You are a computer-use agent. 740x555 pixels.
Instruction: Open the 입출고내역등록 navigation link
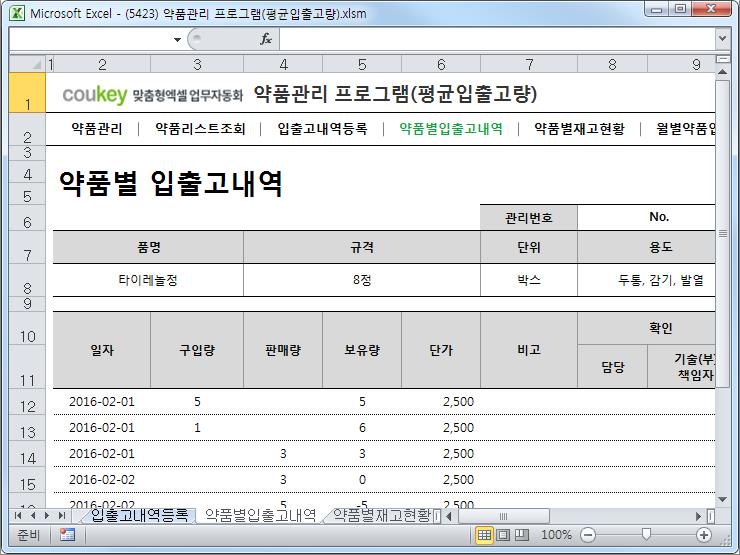(322, 128)
